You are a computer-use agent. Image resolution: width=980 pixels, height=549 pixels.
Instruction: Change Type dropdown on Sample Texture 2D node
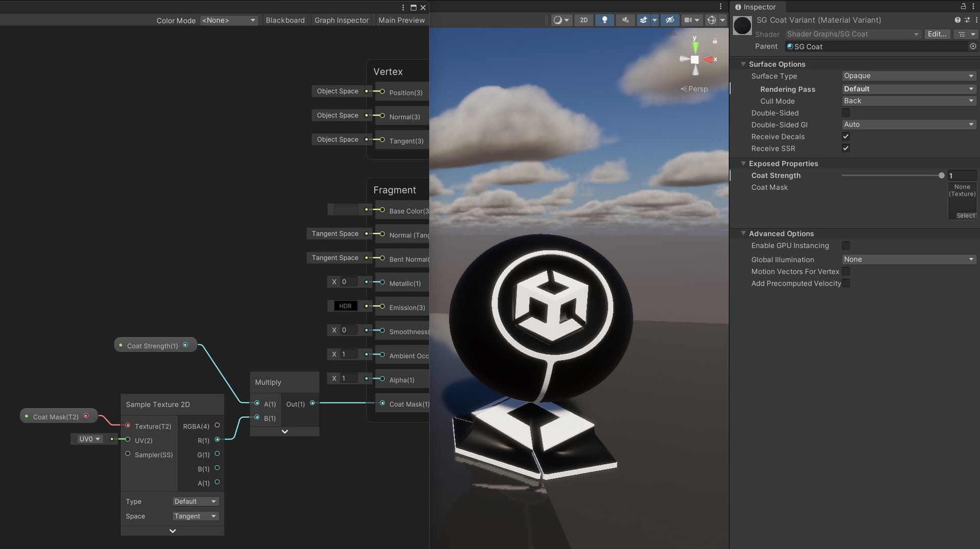click(x=195, y=501)
